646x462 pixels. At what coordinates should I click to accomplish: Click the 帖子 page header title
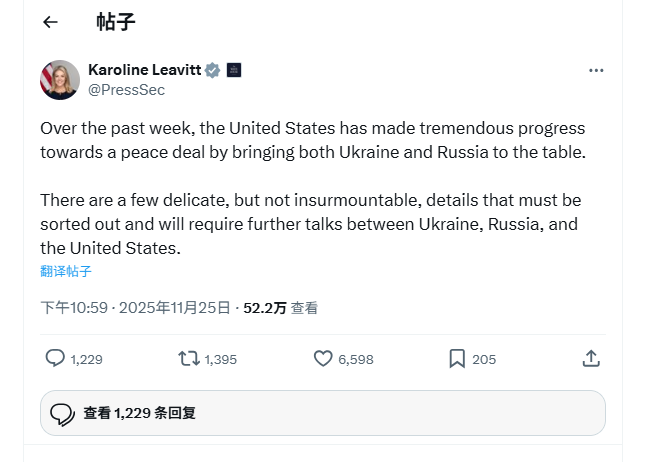[x=116, y=22]
